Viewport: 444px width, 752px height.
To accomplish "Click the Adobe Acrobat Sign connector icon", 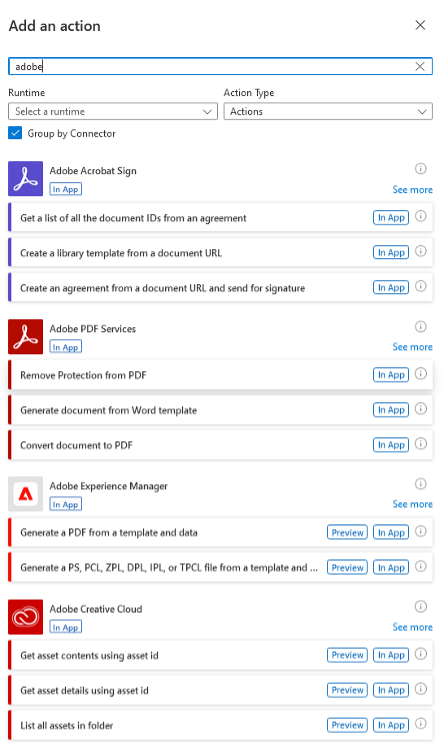I will pos(25,178).
